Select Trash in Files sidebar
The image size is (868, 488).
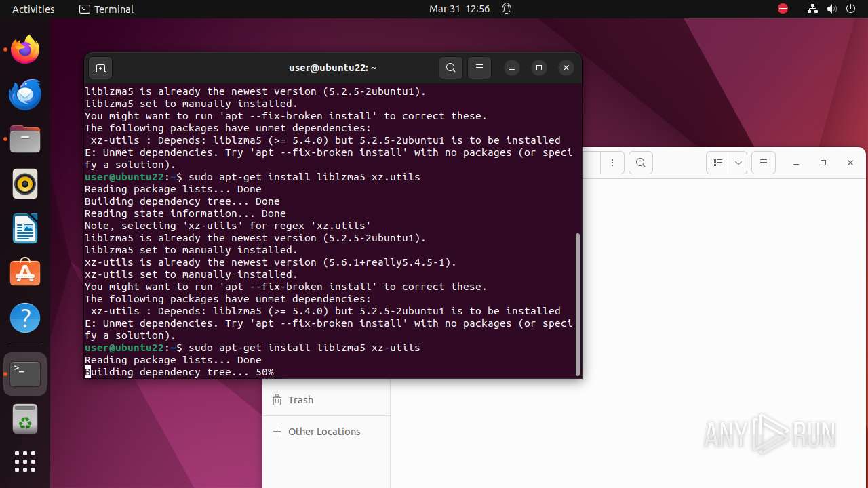coord(326,400)
